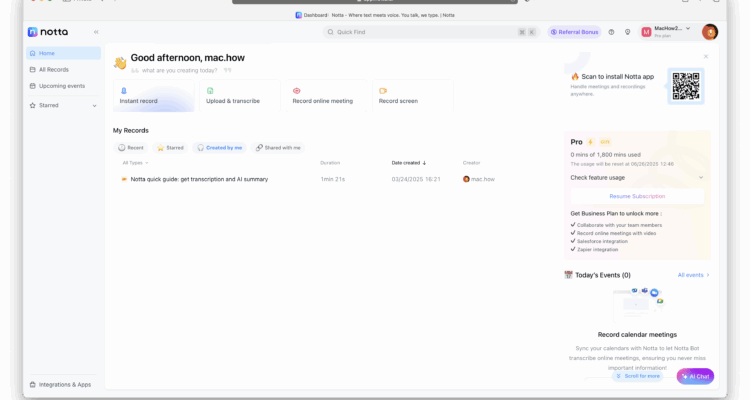This screenshot has height=400, width=750.
Task: Click the Resume Subscription button
Action: [x=637, y=196]
